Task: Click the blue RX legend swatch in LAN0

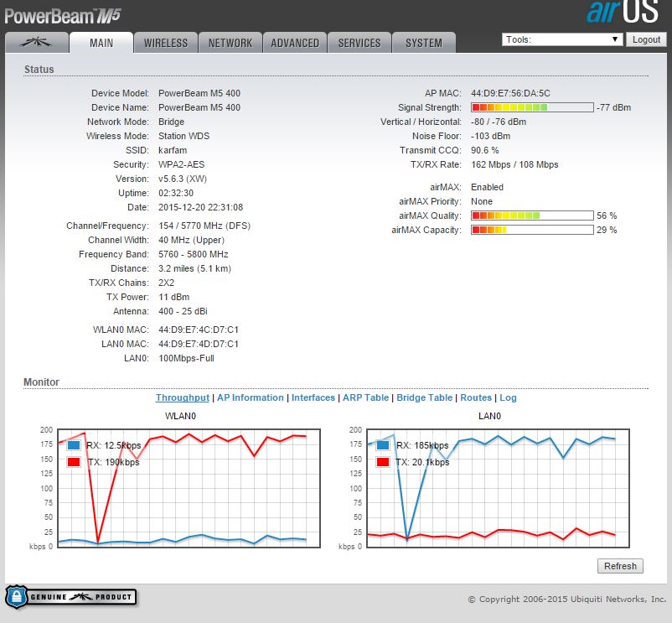Action: coord(383,445)
